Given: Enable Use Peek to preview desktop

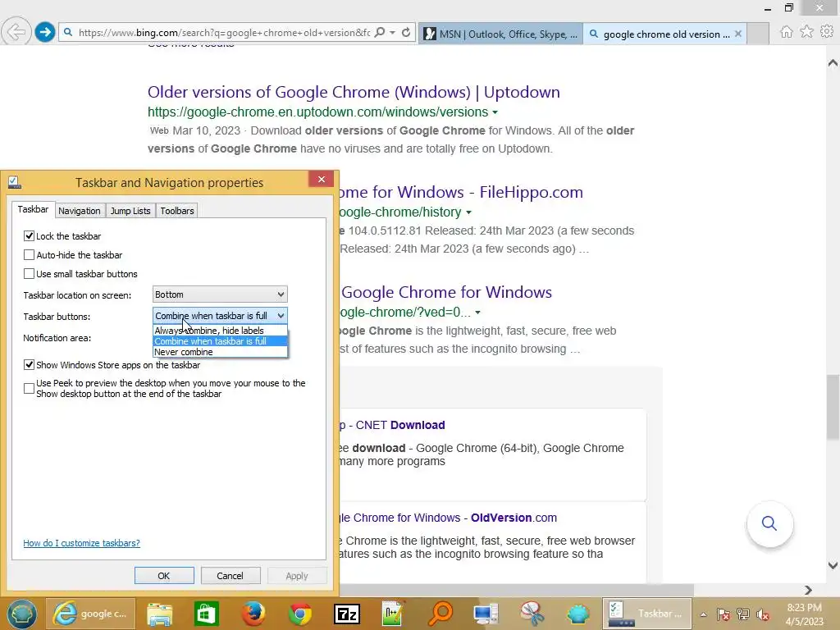Looking at the screenshot, I should pos(29,388).
